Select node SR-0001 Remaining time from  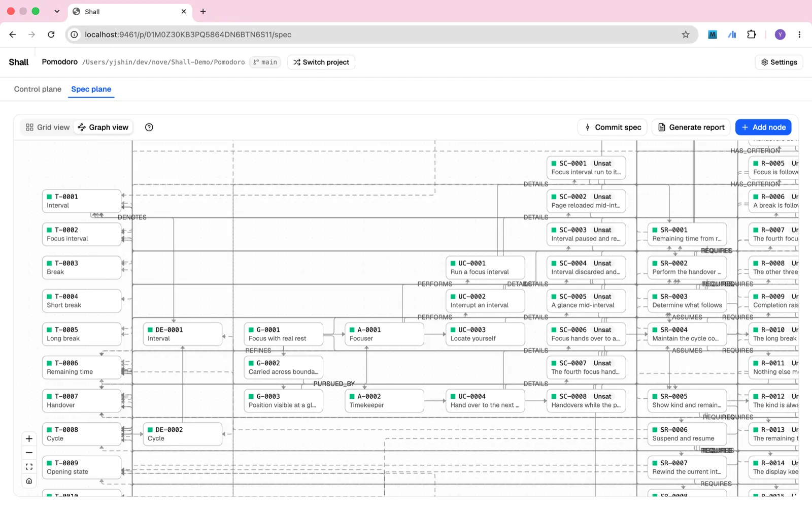688,234
